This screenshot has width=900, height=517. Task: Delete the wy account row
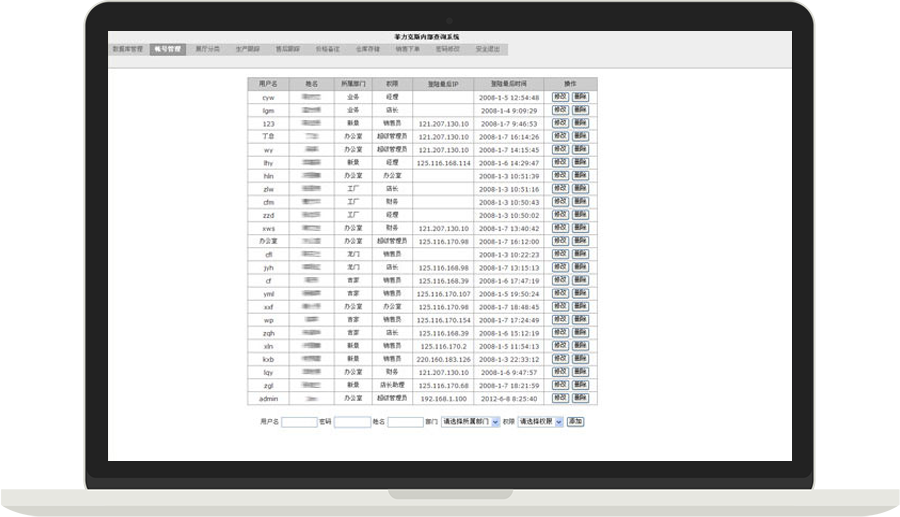click(580, 149)
